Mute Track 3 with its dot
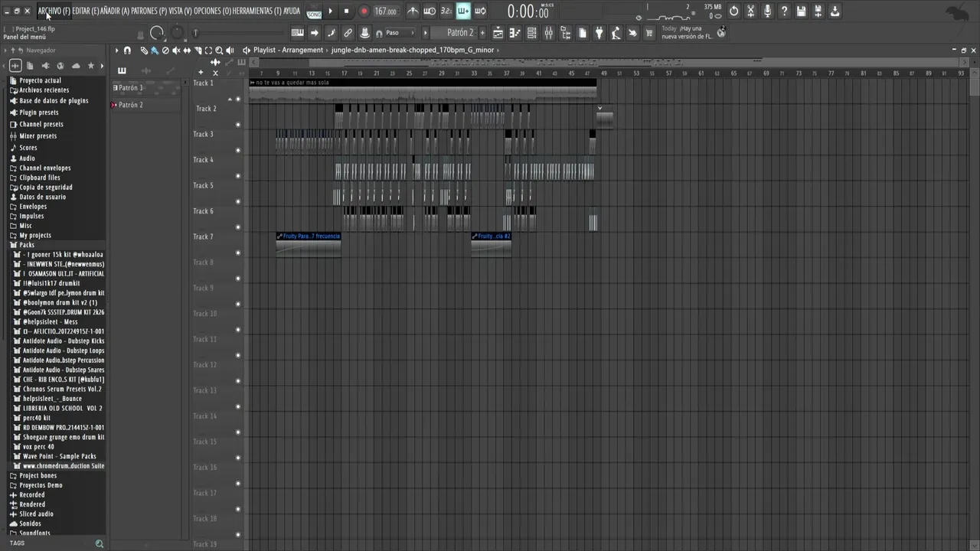The height and width of the screenshot is (551, 980). tap(238, 150)
